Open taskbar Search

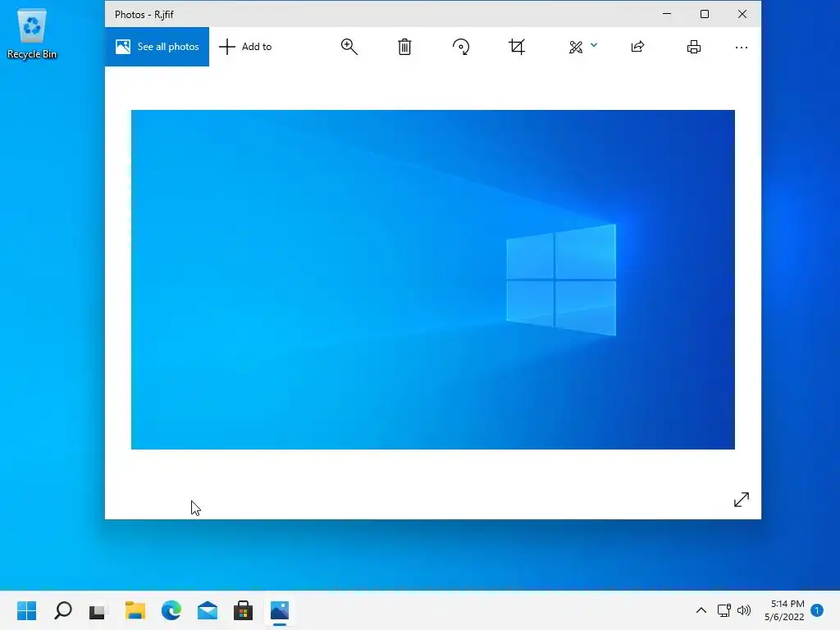(63, 610)
